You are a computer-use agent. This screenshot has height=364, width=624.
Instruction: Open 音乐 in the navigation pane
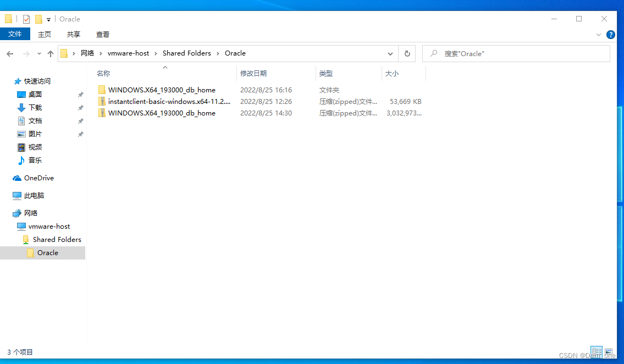[x=35, y=160]
